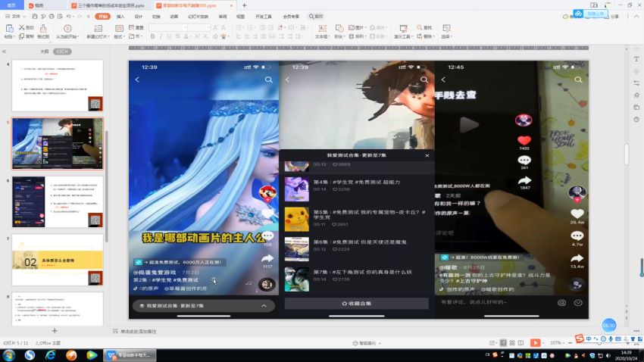Expand the font name combo box
The height and width of the screenshot is (362, 644).
(185, 27)
